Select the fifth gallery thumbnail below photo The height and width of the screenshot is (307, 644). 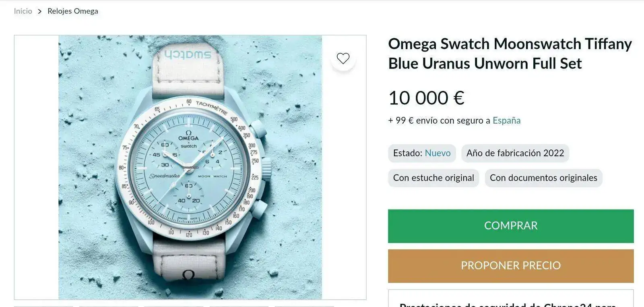(304, 306)
